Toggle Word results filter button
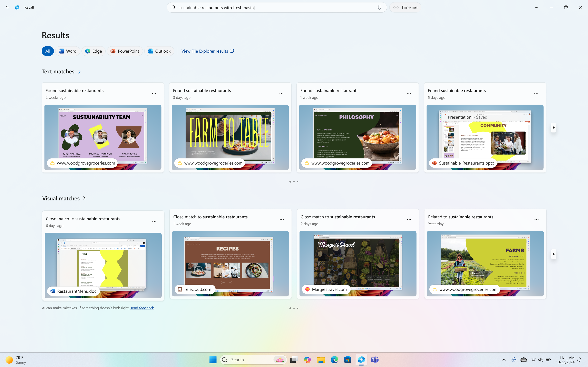The width and height of the screenshot is (588, 367). [x=68, y=51]
